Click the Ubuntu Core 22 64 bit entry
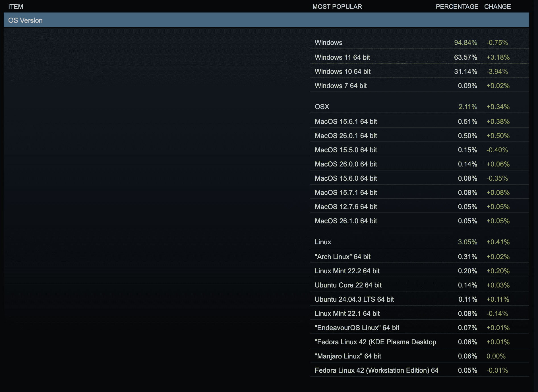The width and height of the screenshot is (538, 392). (x=348, y=285)
